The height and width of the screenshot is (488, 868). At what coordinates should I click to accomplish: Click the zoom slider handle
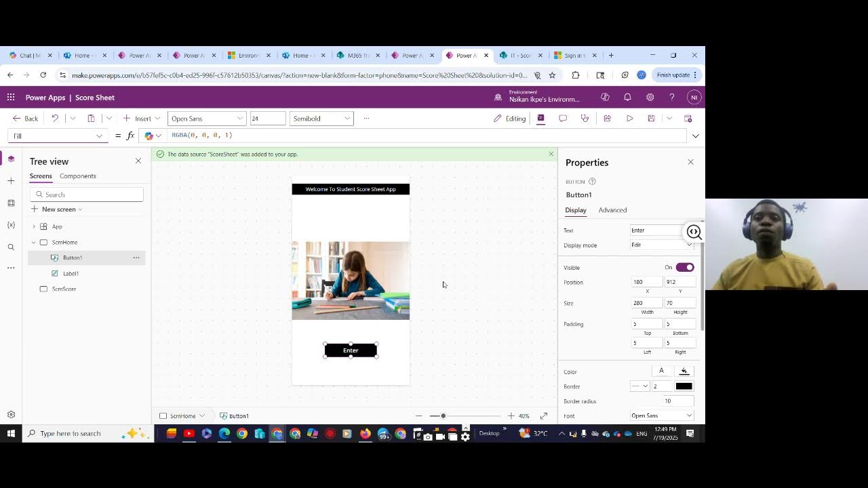pos(443,416)
